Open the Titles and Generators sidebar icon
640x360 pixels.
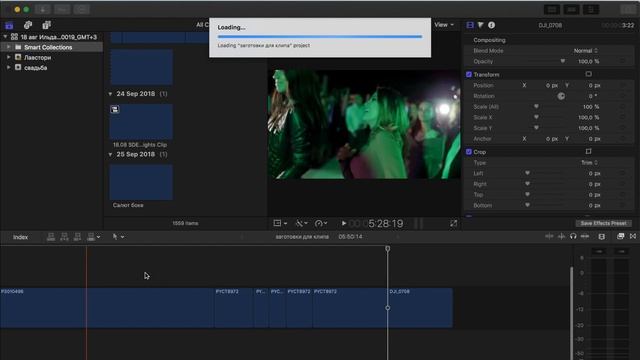[x=47, y=25]
